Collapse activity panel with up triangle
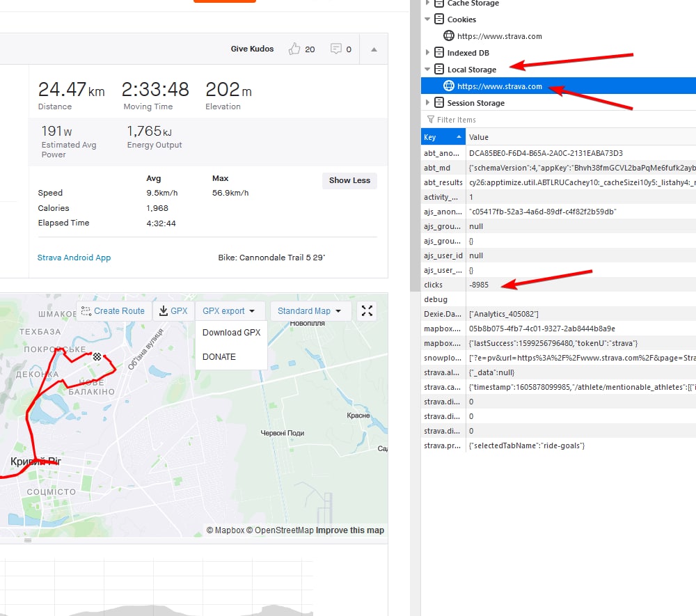The height and width of the screenshot is (616, 696). pos(374,49)
